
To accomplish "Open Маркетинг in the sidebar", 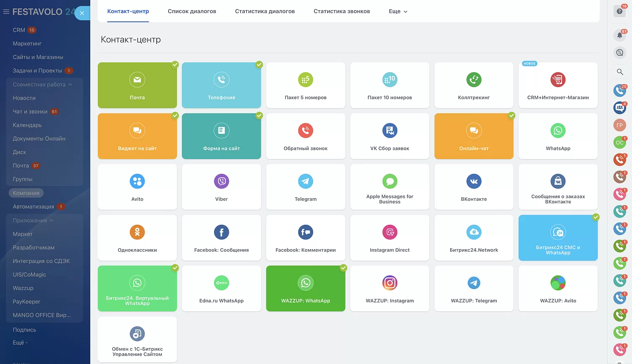I will click(27, 43).
